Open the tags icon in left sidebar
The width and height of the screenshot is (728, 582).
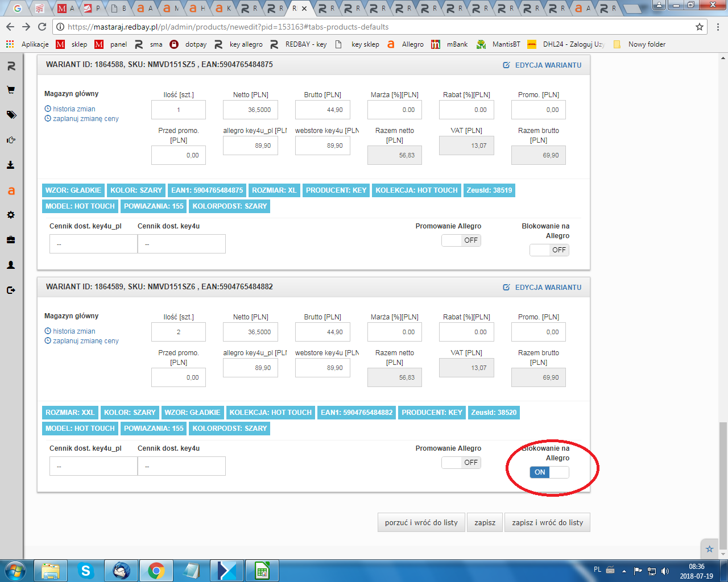[11, 115]
